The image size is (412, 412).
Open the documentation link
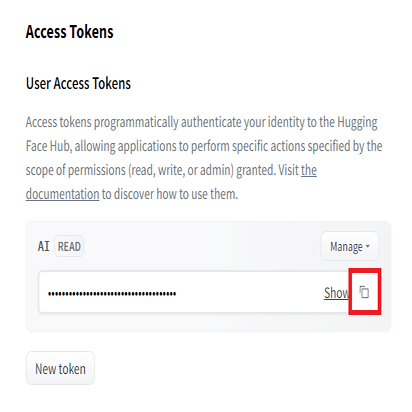(63, 194)
